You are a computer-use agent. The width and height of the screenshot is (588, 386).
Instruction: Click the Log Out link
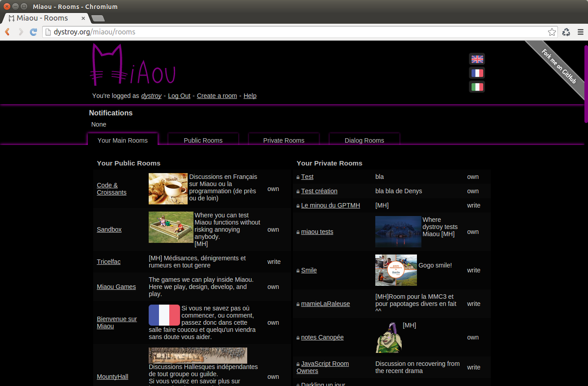click(x=179, y=96)
